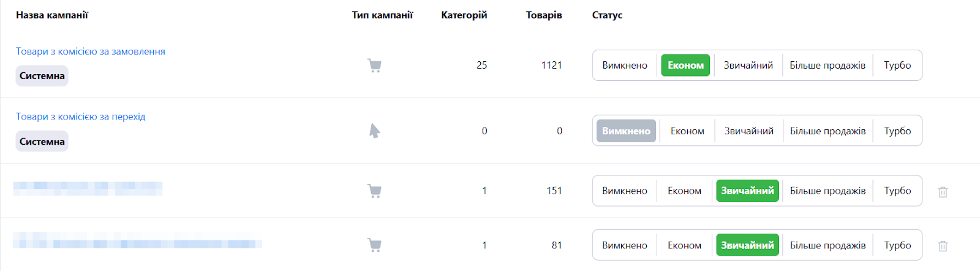Click cart icon in the 151-products row

pos(374,191)
